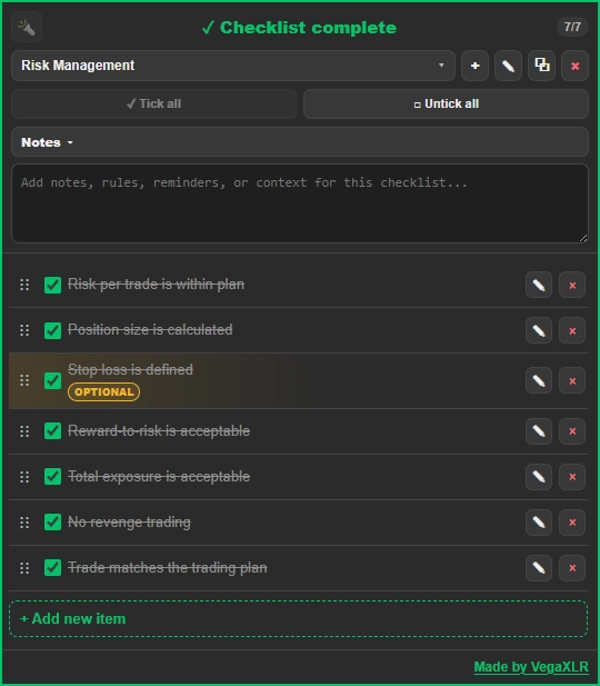Click drag handle of No revenge trading item
600x686 pixels.
25,522
